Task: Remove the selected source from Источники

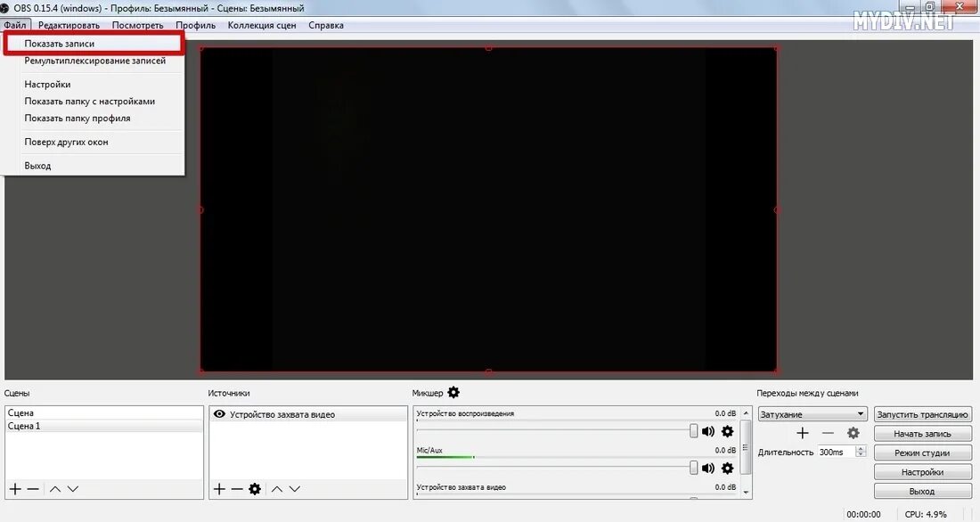Action: pos(237,489)
